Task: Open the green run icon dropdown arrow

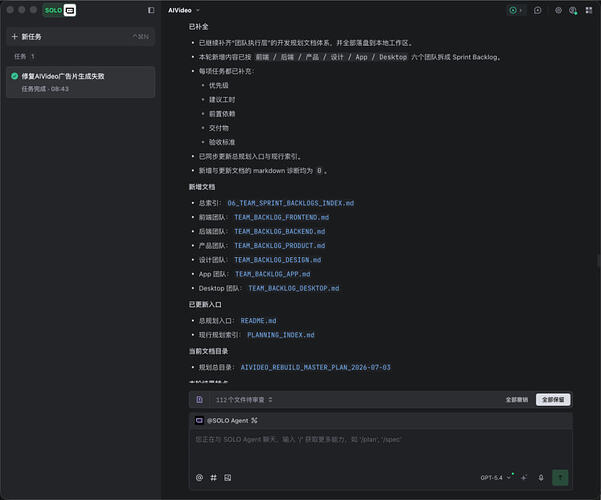Action: tap(521, 10)
